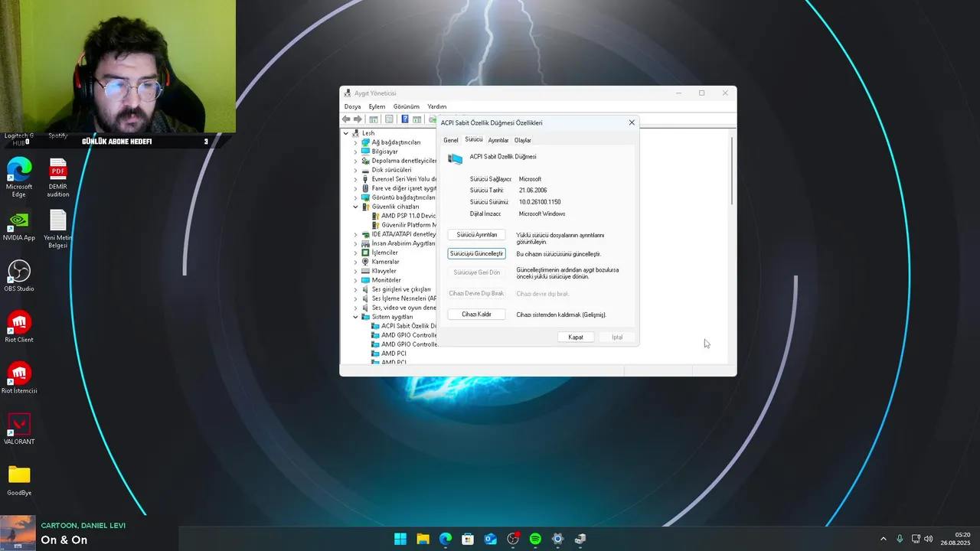
Task: Select Ses girişleri ve çıkışları row
Action: pyautogui.click(x=396, y=289)
